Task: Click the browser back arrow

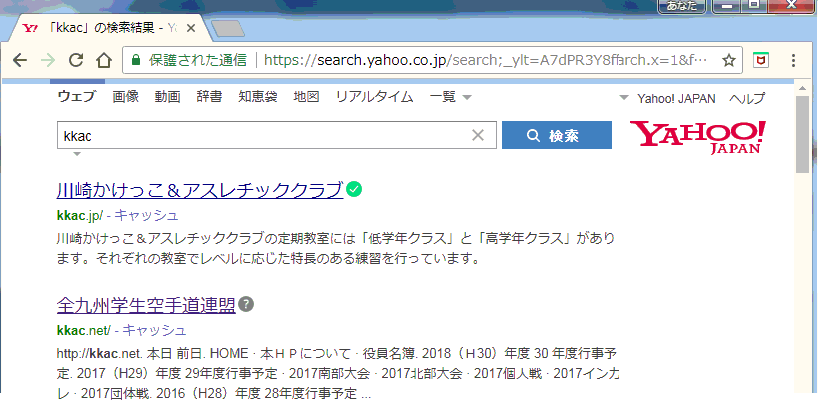Action: coord(20,60)
